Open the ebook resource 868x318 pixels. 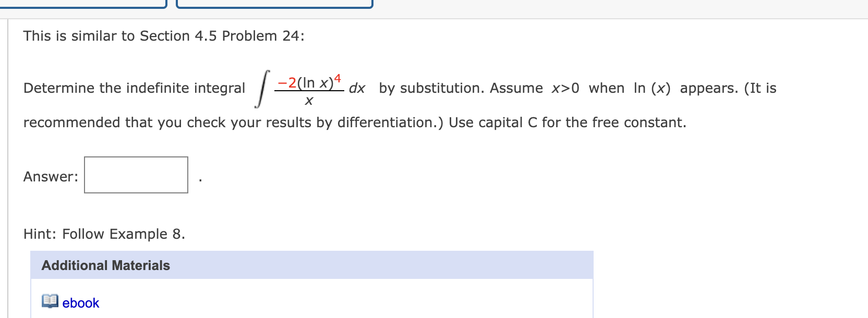[81, 303]
